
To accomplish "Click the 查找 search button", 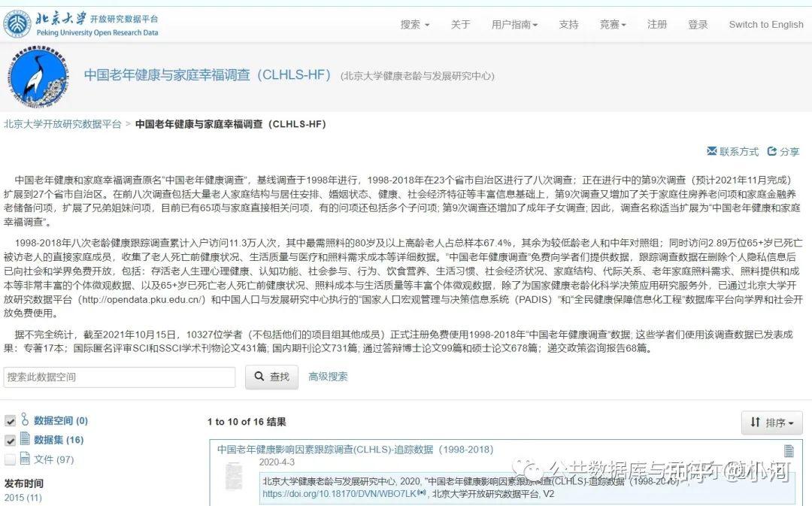I will [271, 377].
